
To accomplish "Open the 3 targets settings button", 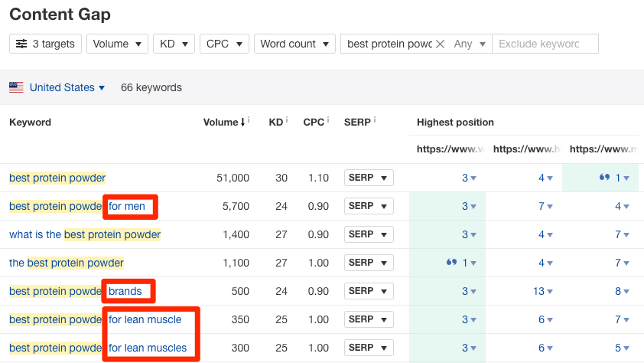I will pyautogui.click(x=45, y=44).
